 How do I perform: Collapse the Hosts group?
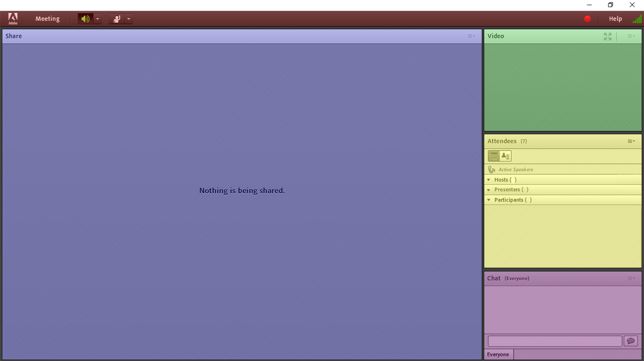click(489, 180)
